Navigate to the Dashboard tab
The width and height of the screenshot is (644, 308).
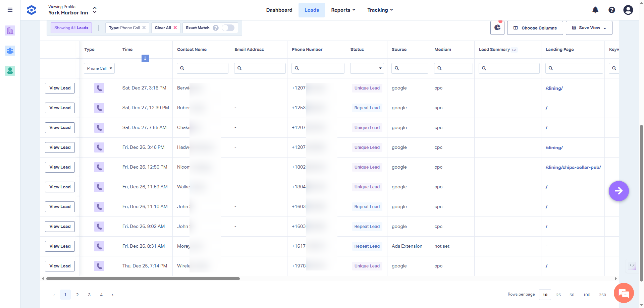(279, 10)
